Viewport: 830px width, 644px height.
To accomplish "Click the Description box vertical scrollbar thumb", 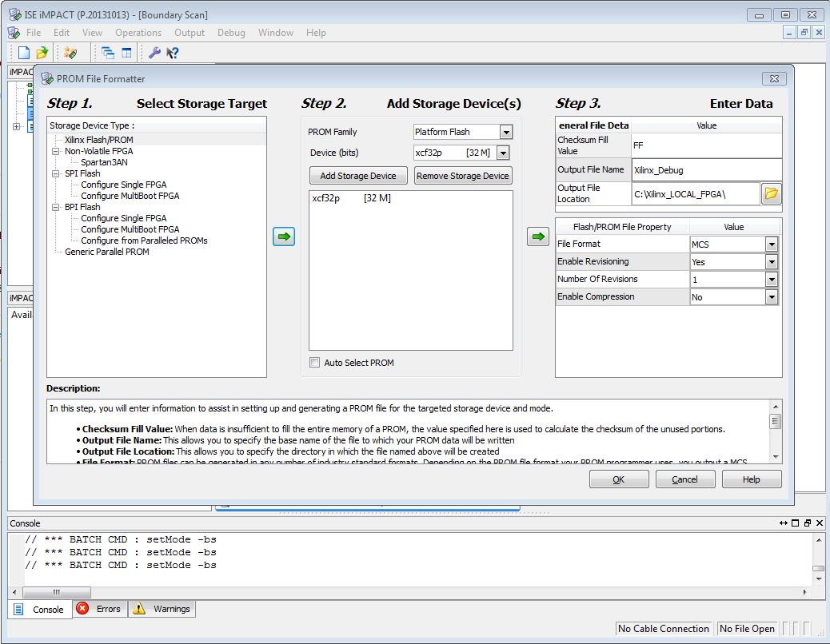I will click(775, 421).
